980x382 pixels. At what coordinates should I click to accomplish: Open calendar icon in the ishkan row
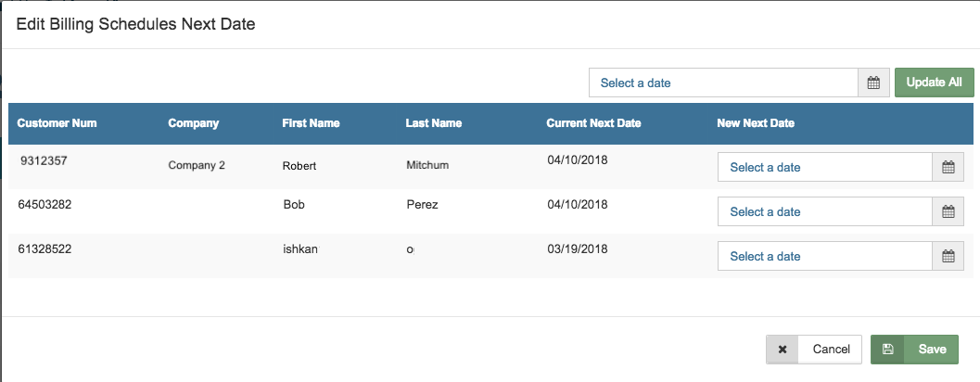coord(948,256)
